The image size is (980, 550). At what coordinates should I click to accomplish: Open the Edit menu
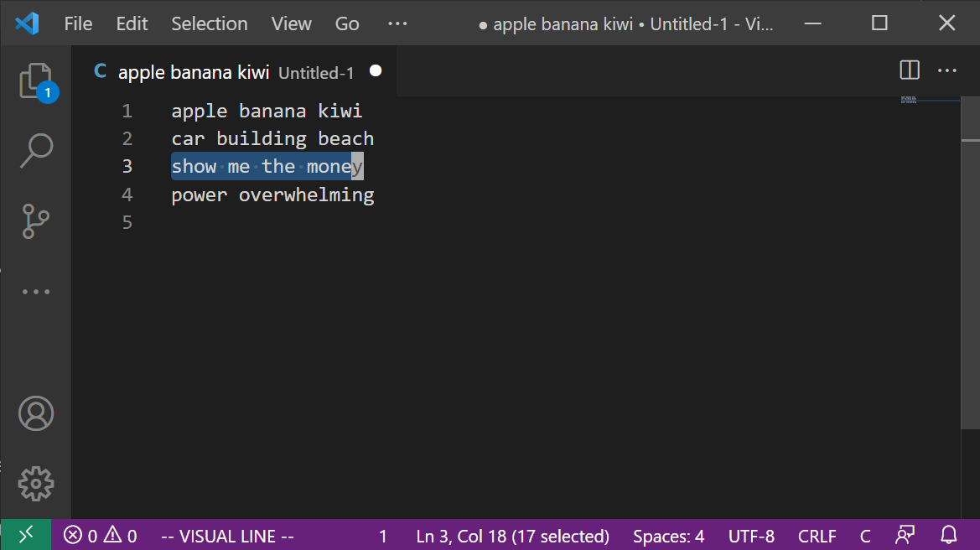pyautogui.click(x=132, y=23)
